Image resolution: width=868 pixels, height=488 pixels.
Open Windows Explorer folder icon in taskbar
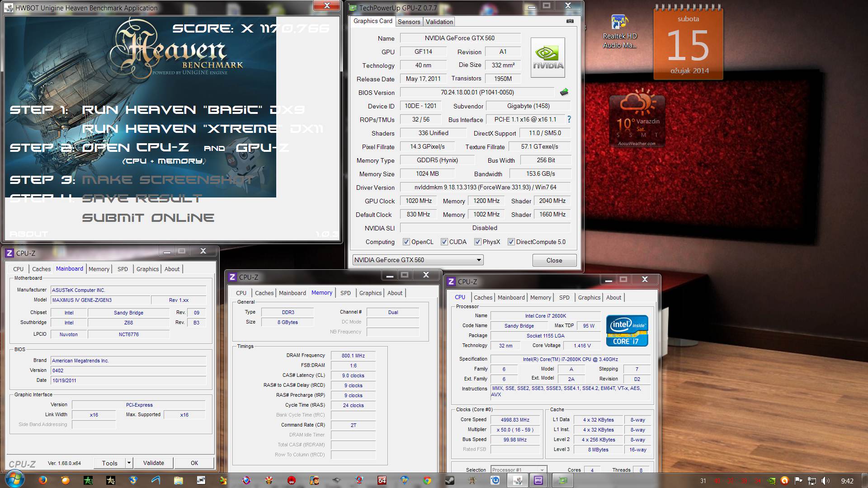(x=179, y=480)
